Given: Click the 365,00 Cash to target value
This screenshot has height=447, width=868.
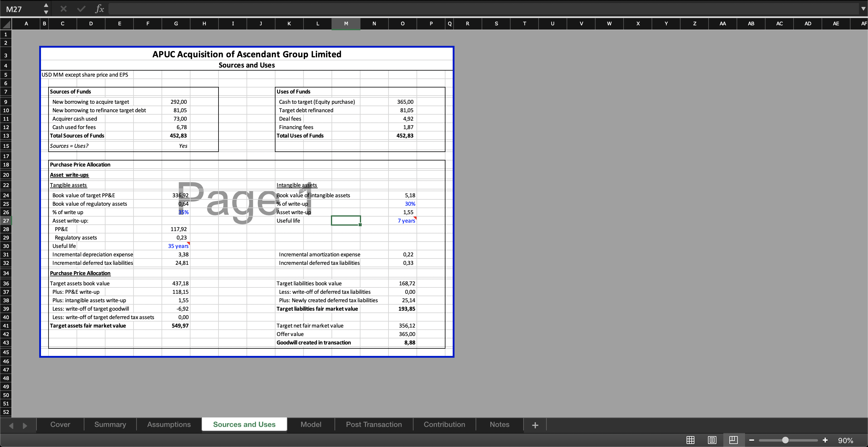Looking at the screenshot, I should [403, 102].
